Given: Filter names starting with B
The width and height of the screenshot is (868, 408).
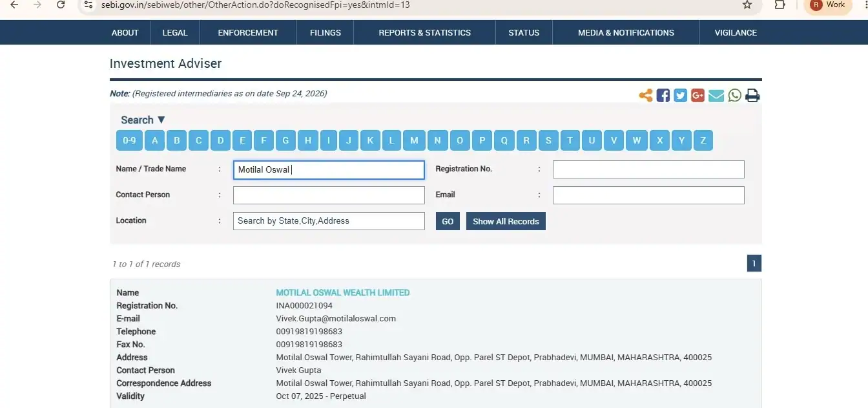Looking at the screenshot, I should point(176,140).
